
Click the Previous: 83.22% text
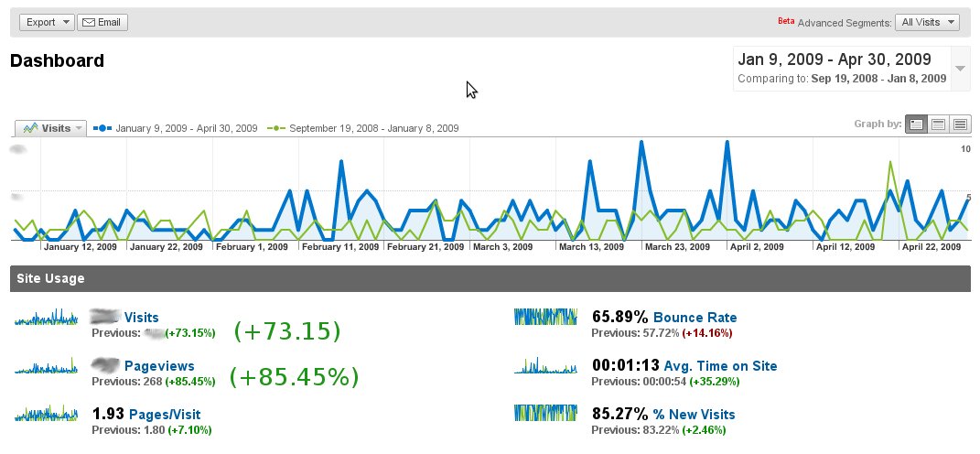(635, 430)
